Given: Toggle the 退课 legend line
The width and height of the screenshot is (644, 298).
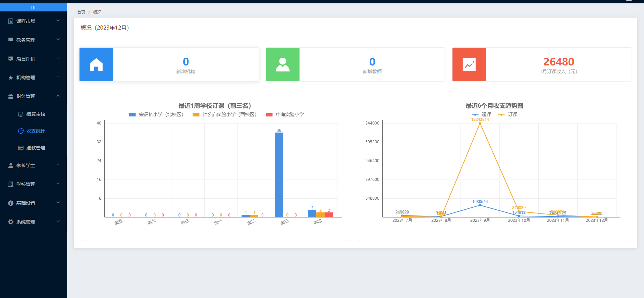Looking at the screenshot, I should (481, 115).
